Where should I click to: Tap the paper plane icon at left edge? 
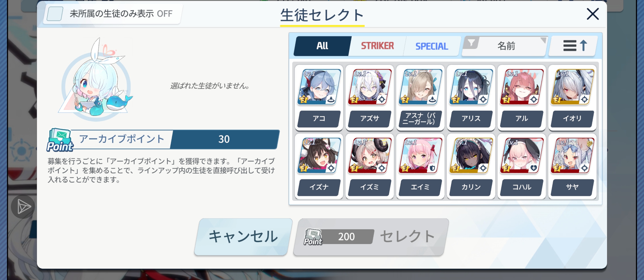[23, 207]
